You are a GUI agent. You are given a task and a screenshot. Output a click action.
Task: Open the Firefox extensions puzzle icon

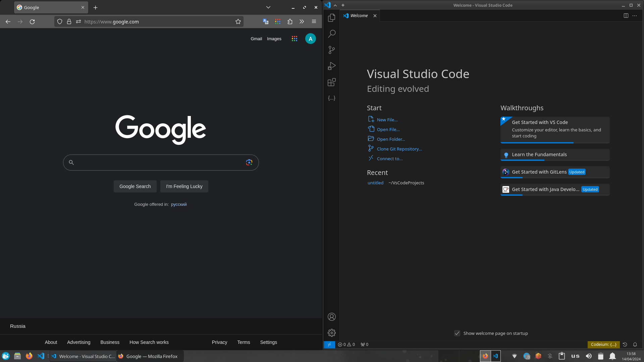tap(290, 22)
